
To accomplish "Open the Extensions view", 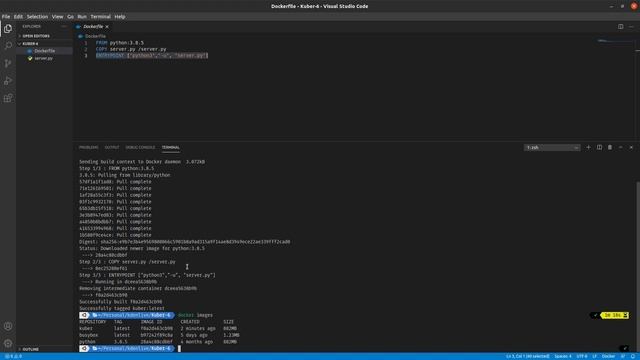I will (x=8, y=98).
